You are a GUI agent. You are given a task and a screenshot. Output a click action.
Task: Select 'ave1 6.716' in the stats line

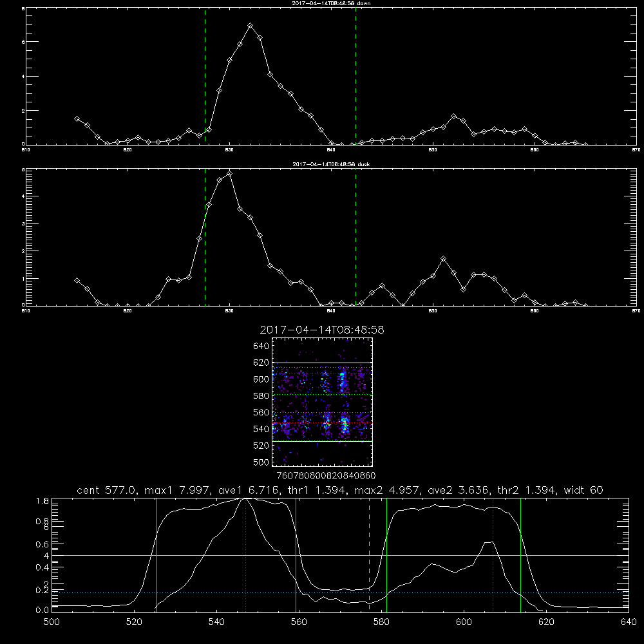250,490
